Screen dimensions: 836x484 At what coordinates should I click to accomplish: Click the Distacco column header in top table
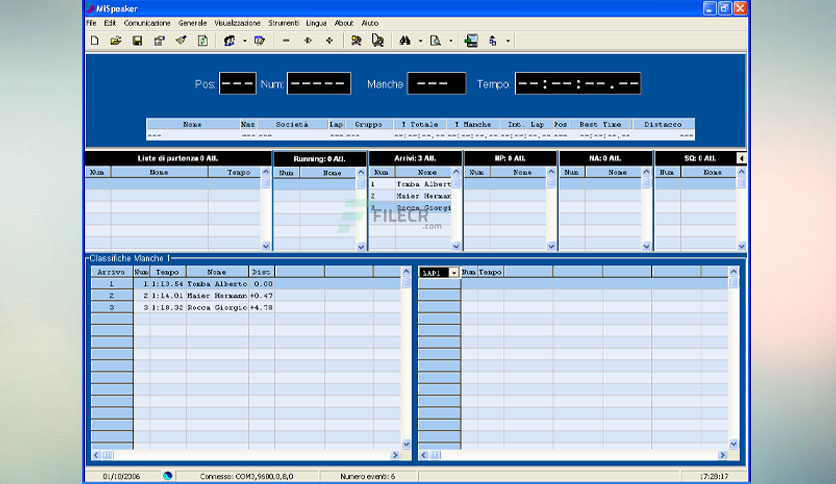click(x=663, y=124)
